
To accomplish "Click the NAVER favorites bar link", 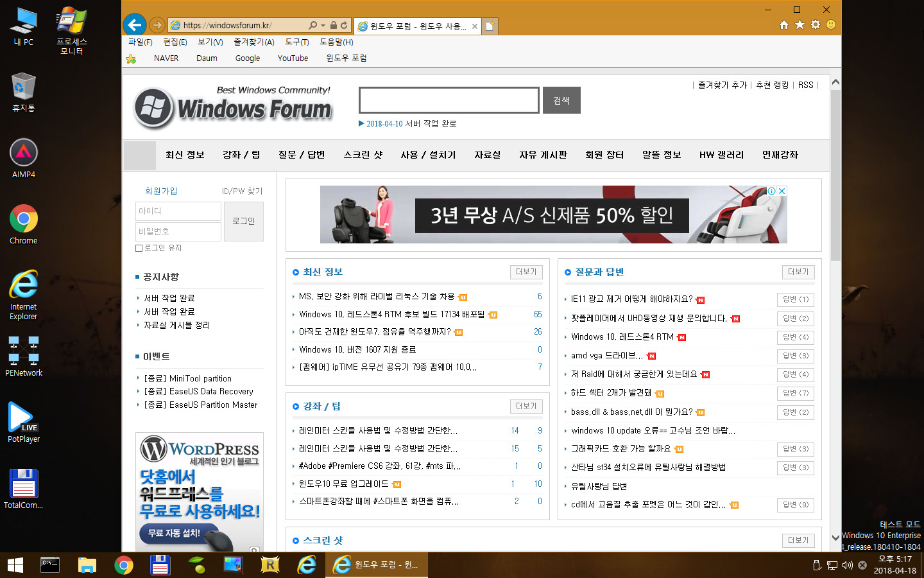I will (x=166, y=58).
